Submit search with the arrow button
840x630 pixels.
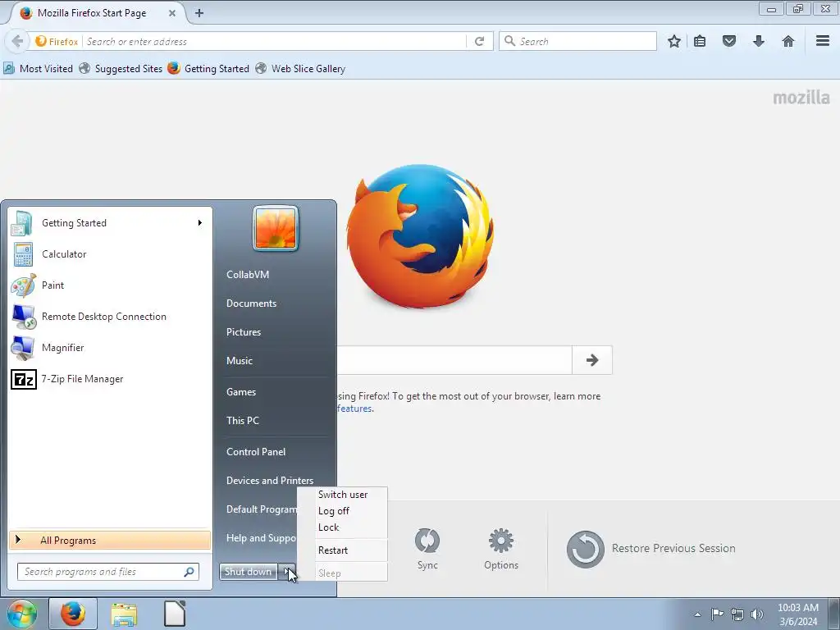pyautogui.click(x=592, y=360)
